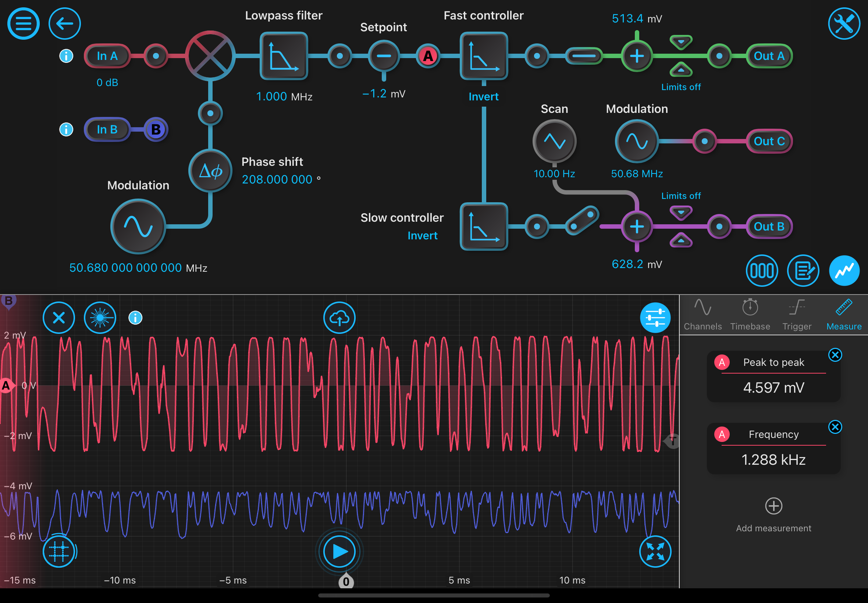
Task: Open the In B input settings
Action: click(x=107, y=129)
